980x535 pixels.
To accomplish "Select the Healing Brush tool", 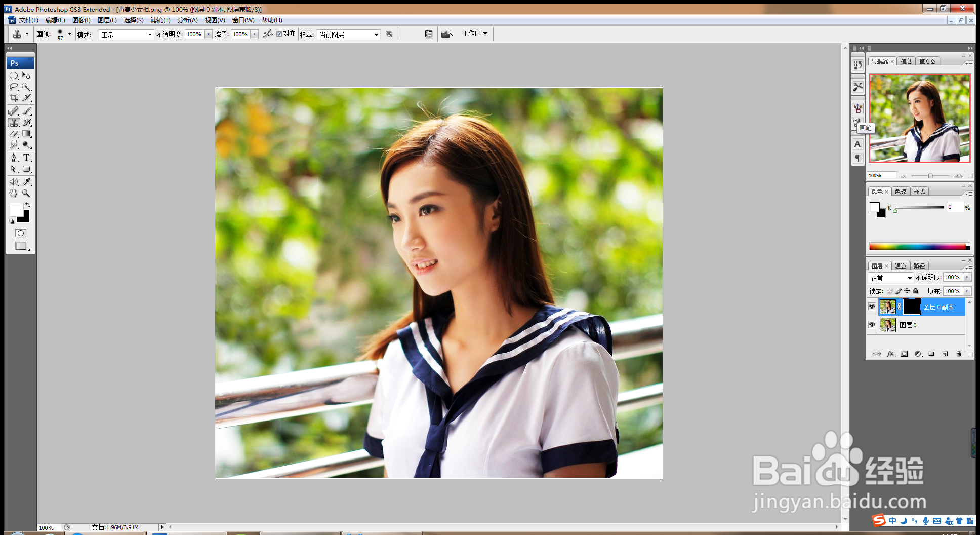I will click(14, 111).
